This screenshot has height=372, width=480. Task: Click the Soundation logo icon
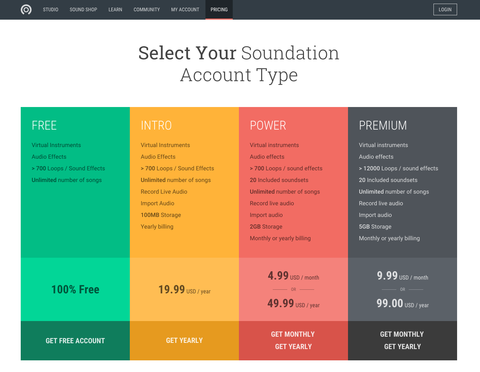coord(26,9)
